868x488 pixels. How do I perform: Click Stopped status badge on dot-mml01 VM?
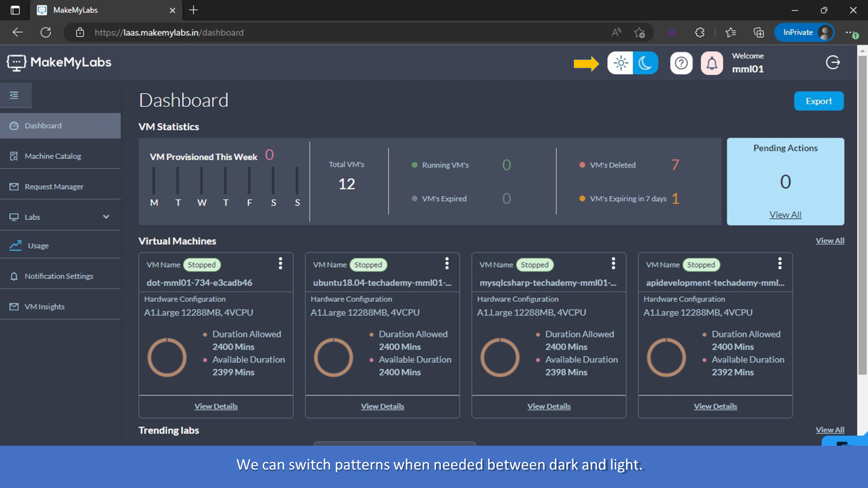[202, 265]
